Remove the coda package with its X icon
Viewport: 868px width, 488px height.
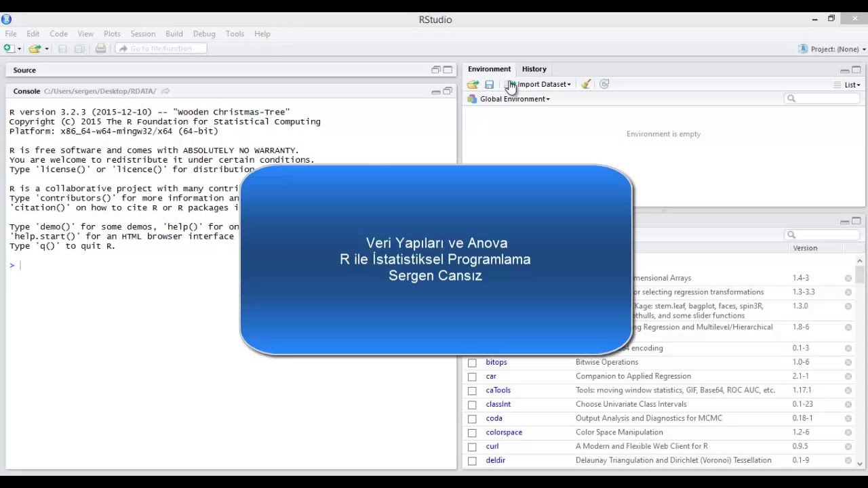[848, 419]
